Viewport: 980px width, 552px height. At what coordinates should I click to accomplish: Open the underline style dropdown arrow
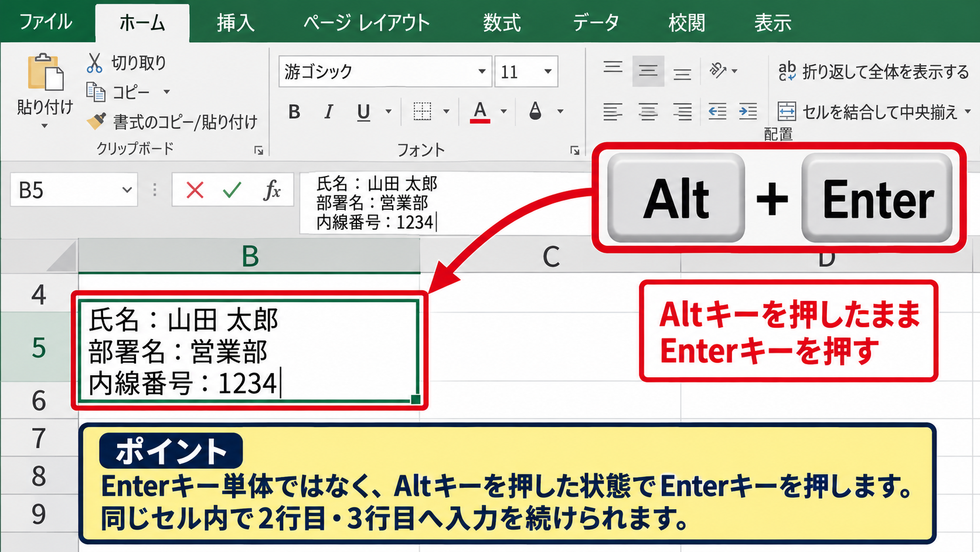click(x=388, y=111)
